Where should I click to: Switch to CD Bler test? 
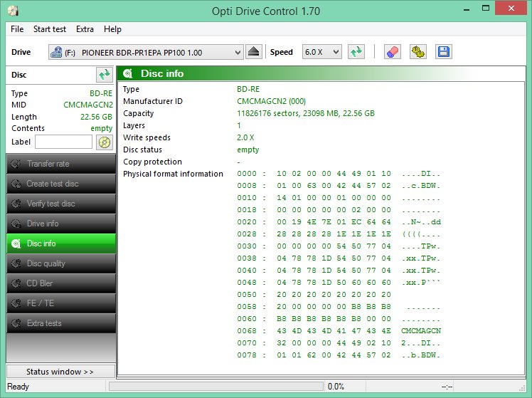[x=61, y=283]
